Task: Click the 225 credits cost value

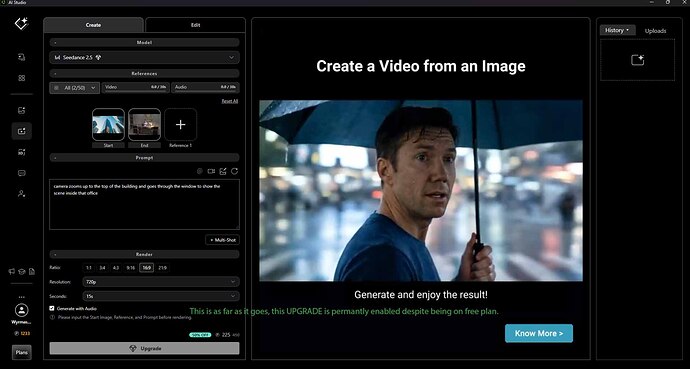Action: (x=226, y=335)
